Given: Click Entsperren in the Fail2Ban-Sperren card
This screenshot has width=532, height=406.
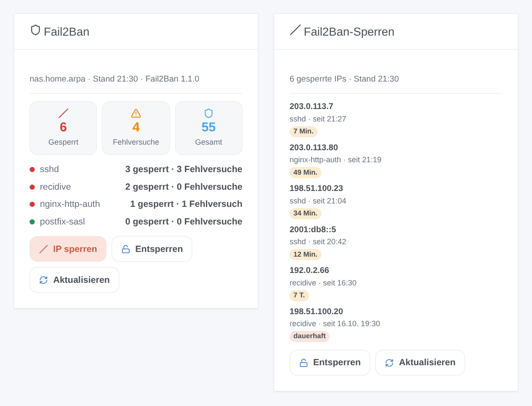Looking at the screenshot, I should [330, 363].
